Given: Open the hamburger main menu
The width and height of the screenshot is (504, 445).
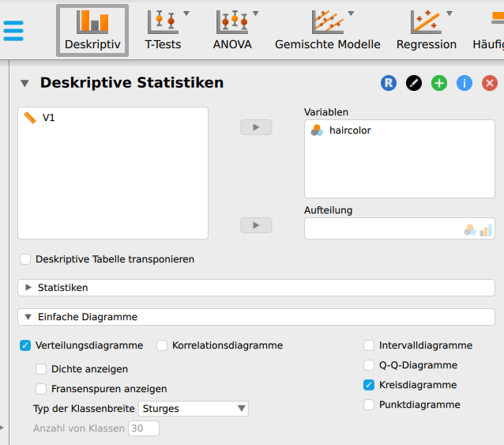Looking at the screenshot, I should 13,31.
